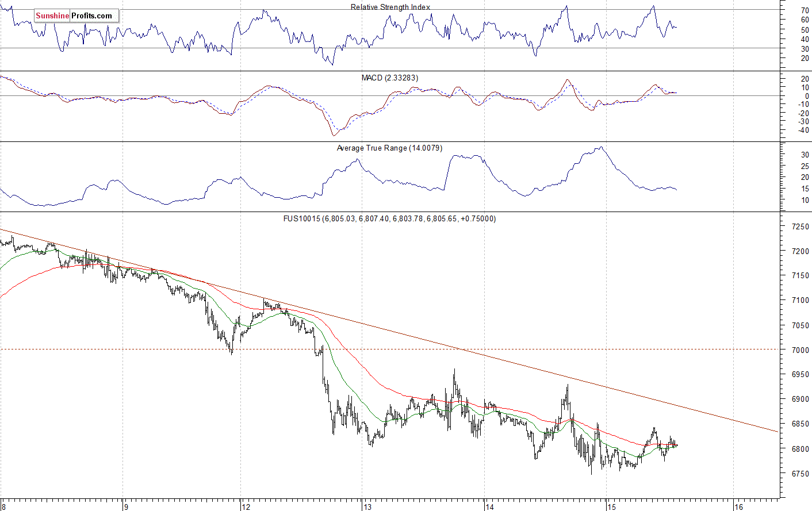812x511 pixels.
Task: Click date label 8 on time axis
Action: pyautogui.click(x=5, y=506)
